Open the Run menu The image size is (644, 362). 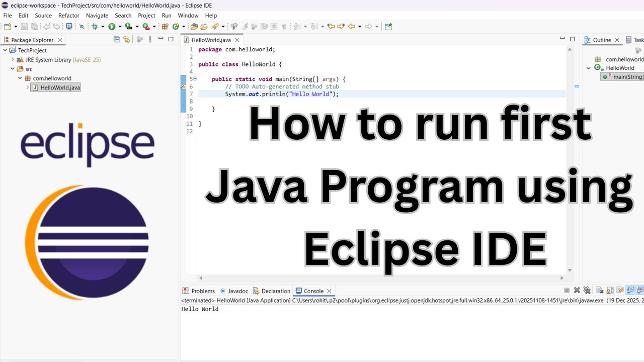(167, 16)
